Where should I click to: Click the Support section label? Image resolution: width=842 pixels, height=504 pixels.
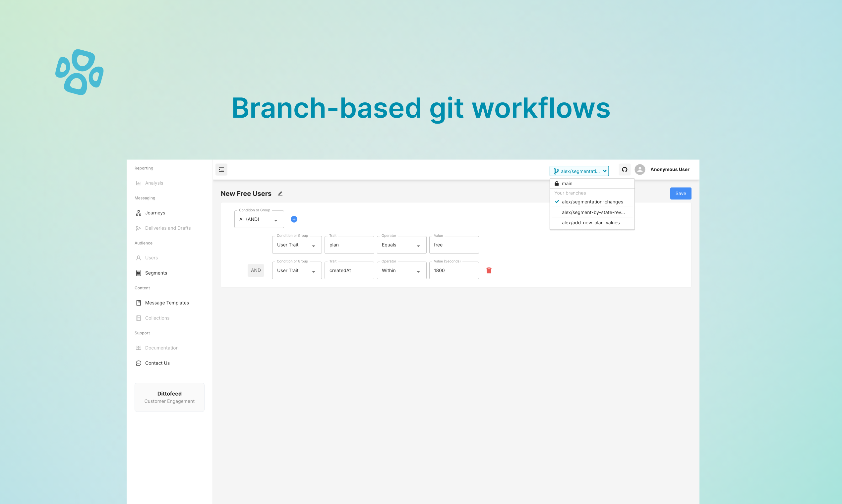click(x=142, y=333)
